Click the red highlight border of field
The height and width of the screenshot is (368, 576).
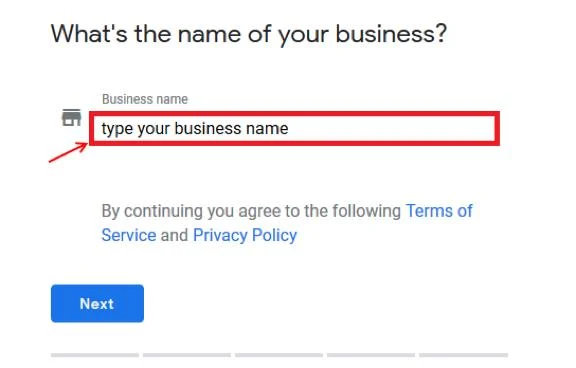tap(294, 114)
